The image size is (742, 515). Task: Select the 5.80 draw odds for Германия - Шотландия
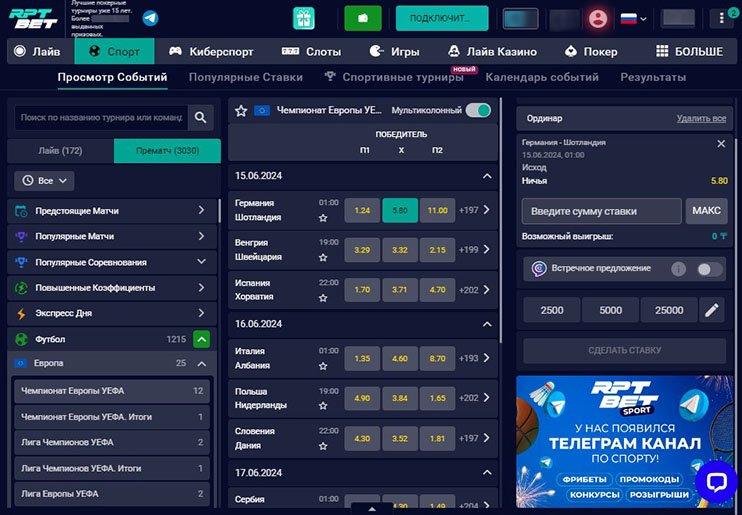click(x=400, y=210)
